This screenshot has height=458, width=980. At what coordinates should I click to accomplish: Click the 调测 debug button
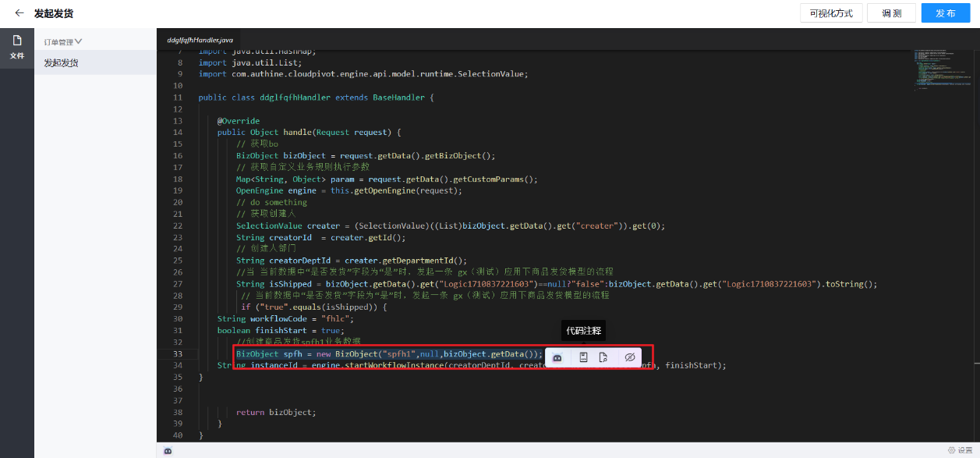click(x=892, y=13)
